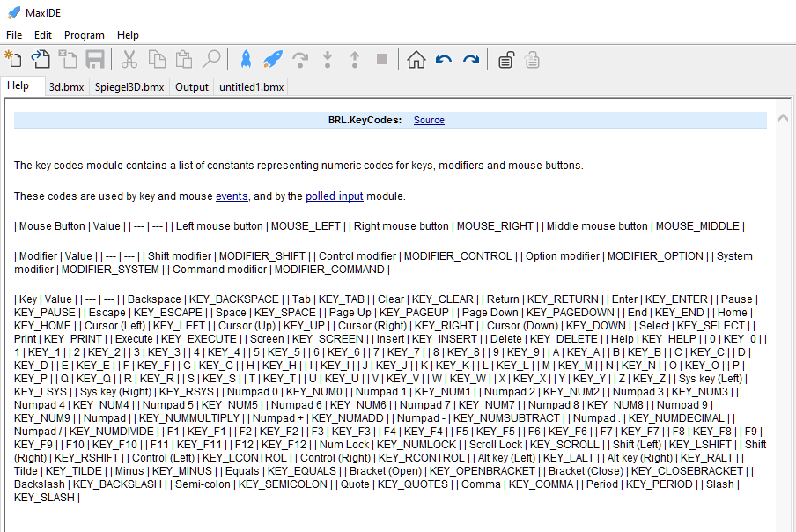Viewport: 796px width, 532px height.
Task: Select the Cut scissors icon
Action: 128,62
